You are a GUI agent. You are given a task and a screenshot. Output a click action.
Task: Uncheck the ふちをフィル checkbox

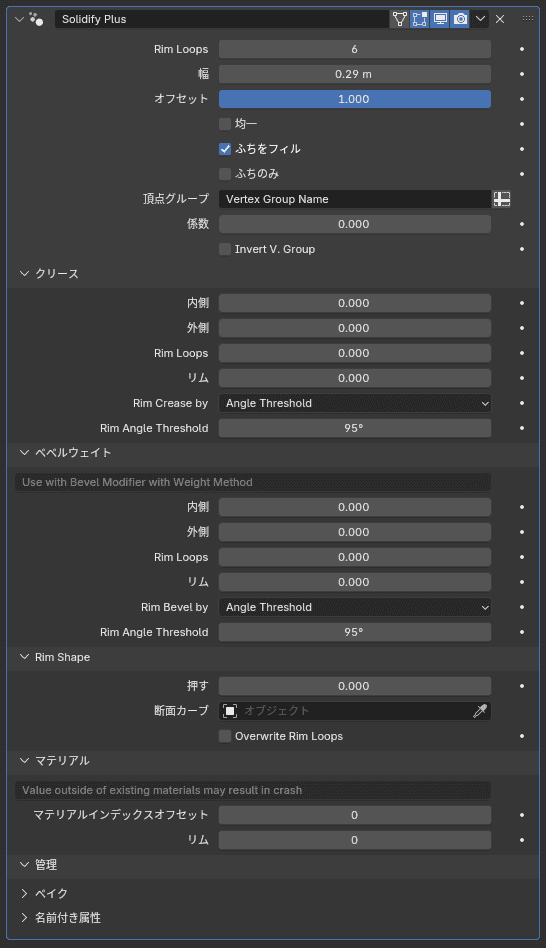tap(225, 149)
